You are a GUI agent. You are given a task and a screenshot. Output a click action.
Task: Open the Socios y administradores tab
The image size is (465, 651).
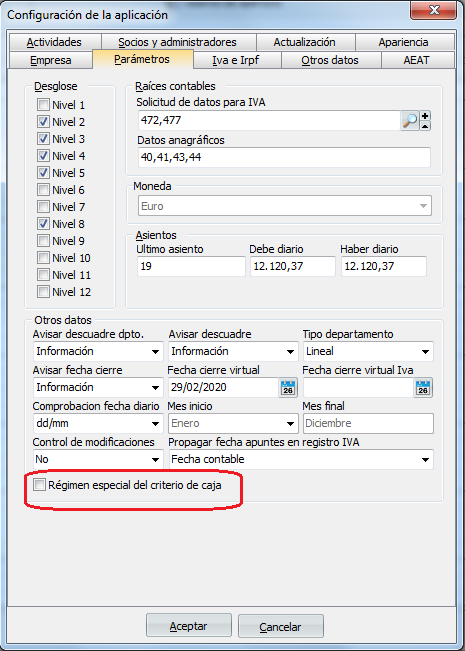coord(177,42)
